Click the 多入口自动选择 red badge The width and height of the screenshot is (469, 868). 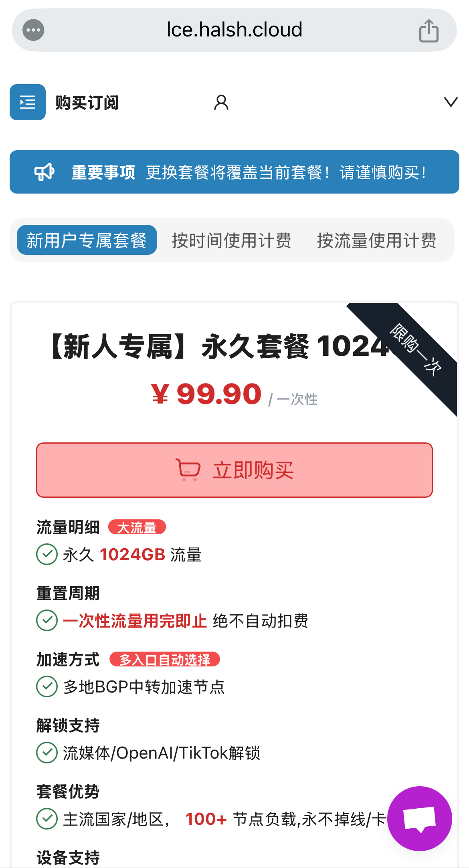[x=165, y=659]
